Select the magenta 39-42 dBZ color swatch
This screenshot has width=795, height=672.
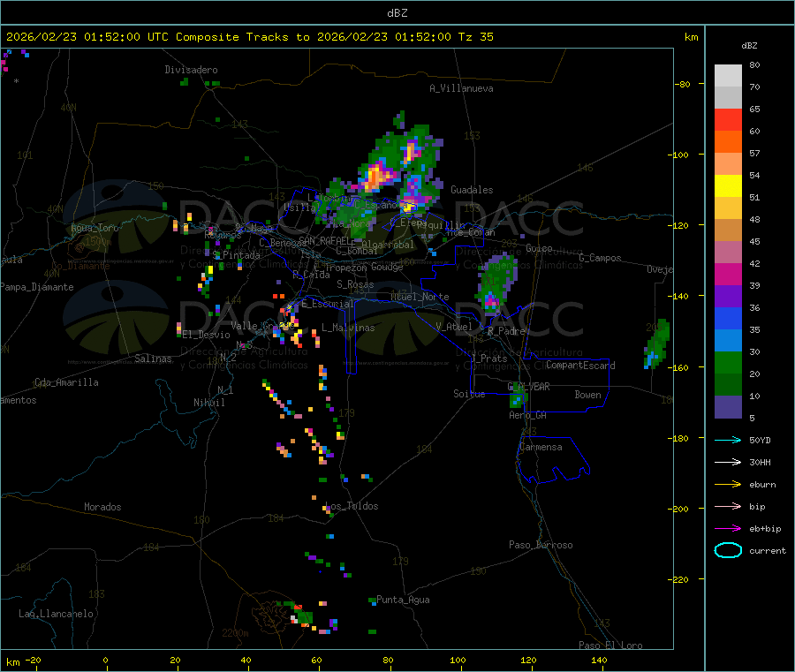(728, 274)
